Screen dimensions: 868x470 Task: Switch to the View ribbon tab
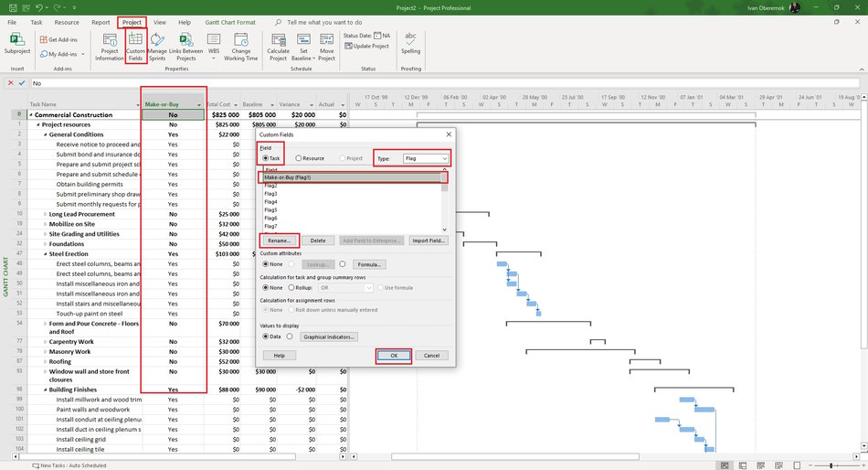(x=159, y=22)
